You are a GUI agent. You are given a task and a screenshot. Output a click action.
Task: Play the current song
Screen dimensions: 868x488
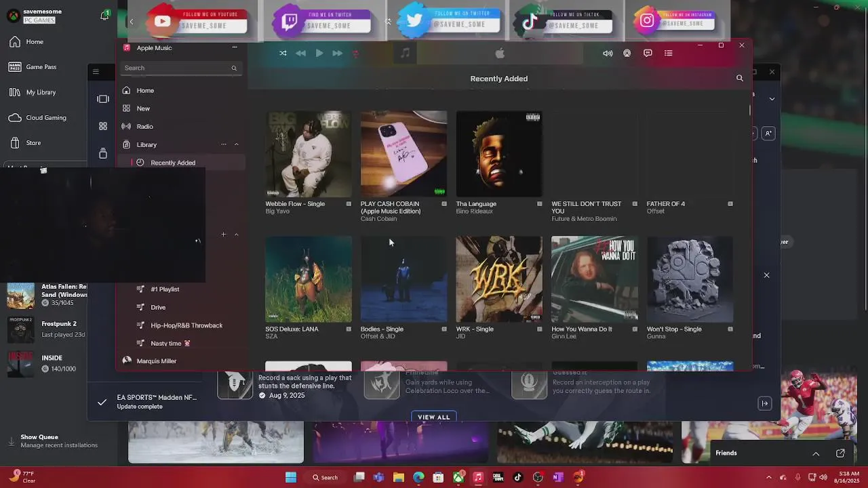point(319,53)
